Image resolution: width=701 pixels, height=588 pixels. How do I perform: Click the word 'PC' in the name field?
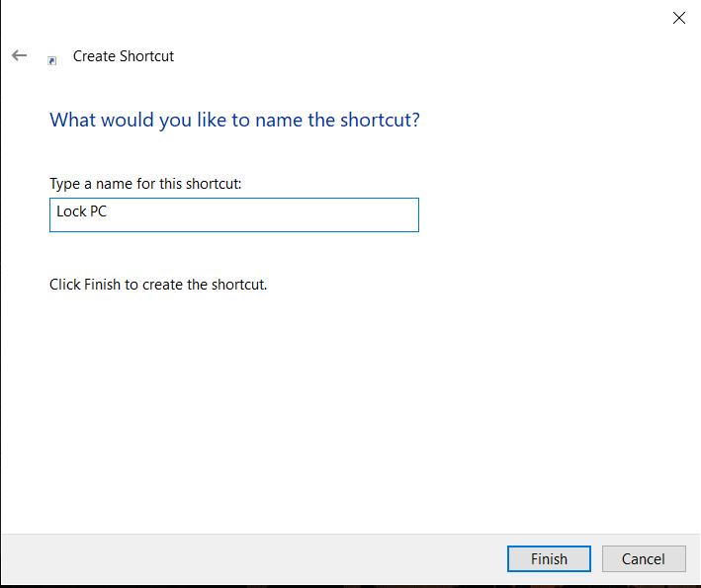(x=98, y=212)
